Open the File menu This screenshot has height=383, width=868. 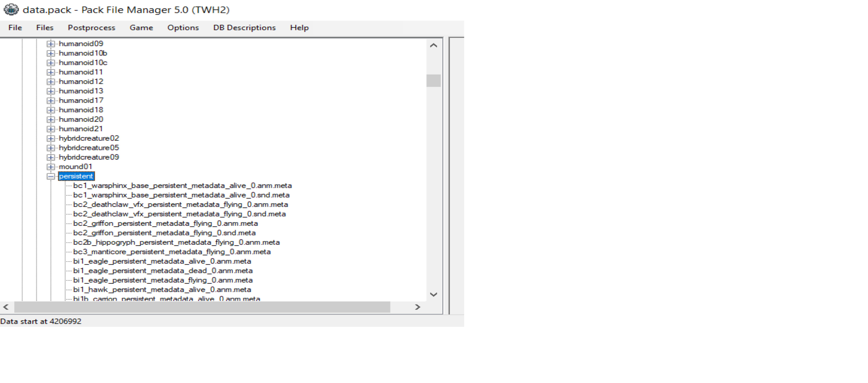pos(15,28)
